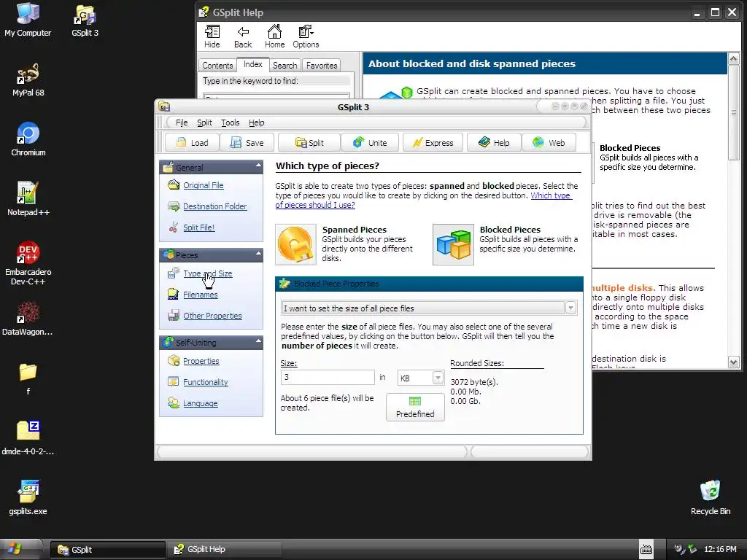Switch to Search tab in GSplit Help
Image resolution: width=747 pixels, height=560 pixels.
(x=285, y=65)
